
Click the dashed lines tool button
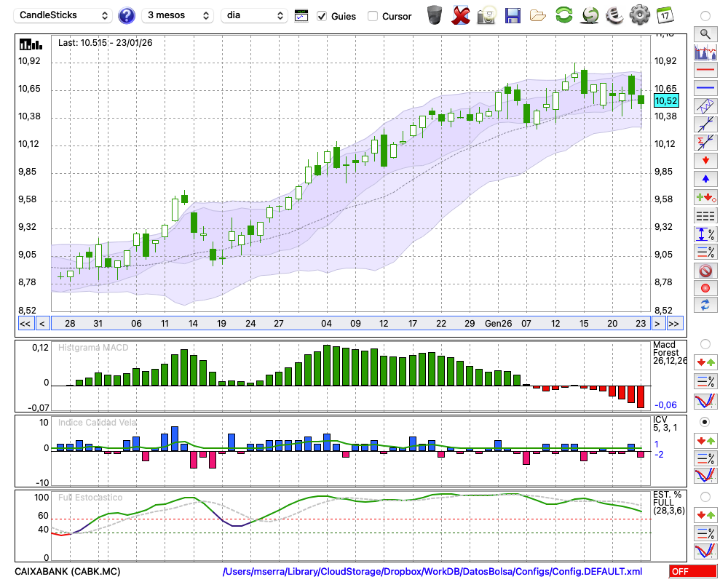pos(705,215)
